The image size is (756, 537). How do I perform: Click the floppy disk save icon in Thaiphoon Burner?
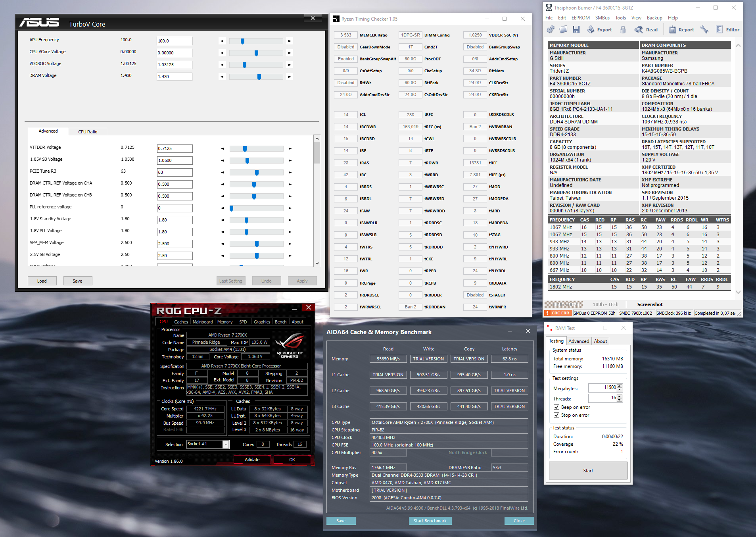coord(576,30)
